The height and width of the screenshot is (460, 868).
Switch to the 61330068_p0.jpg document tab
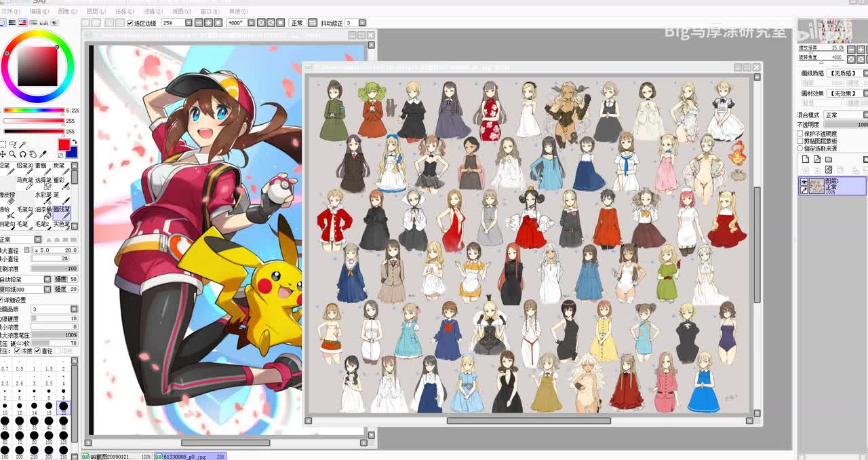(191, 457)
